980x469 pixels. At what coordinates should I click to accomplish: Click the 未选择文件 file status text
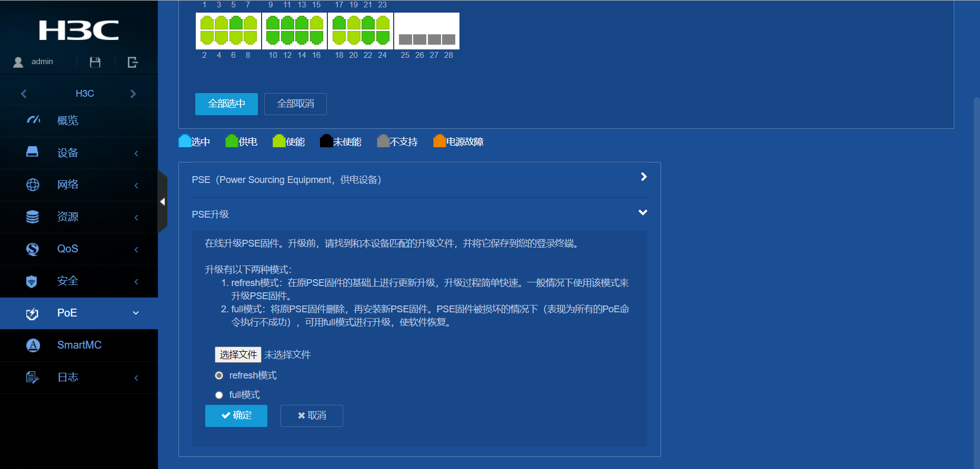[287, 355]
